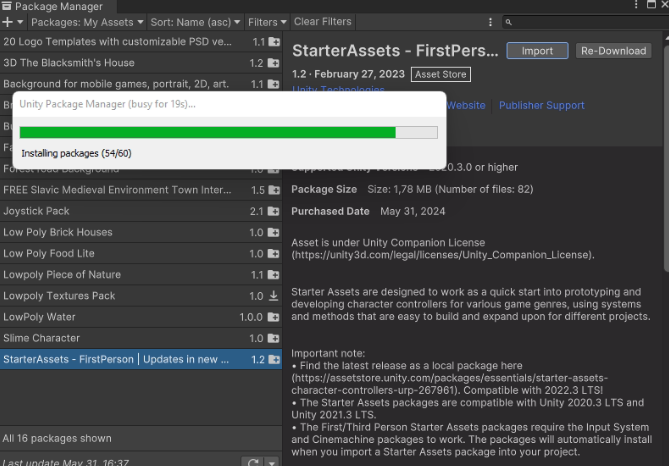Click import icon on LowPoly Water row
The height and width of the screenshot is (466, 669).
coord(273,317)
